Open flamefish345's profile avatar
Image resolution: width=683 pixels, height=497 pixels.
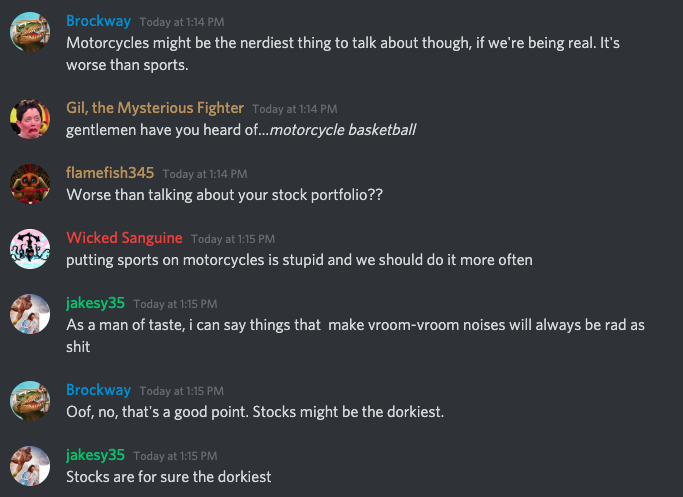30,184
